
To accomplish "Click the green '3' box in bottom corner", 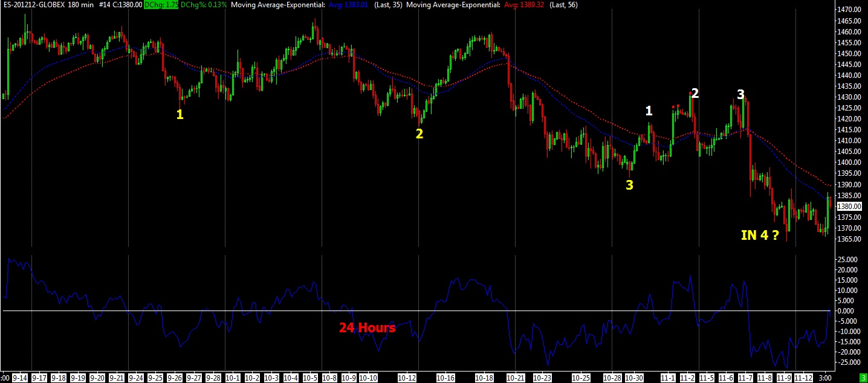I will 863,378.
